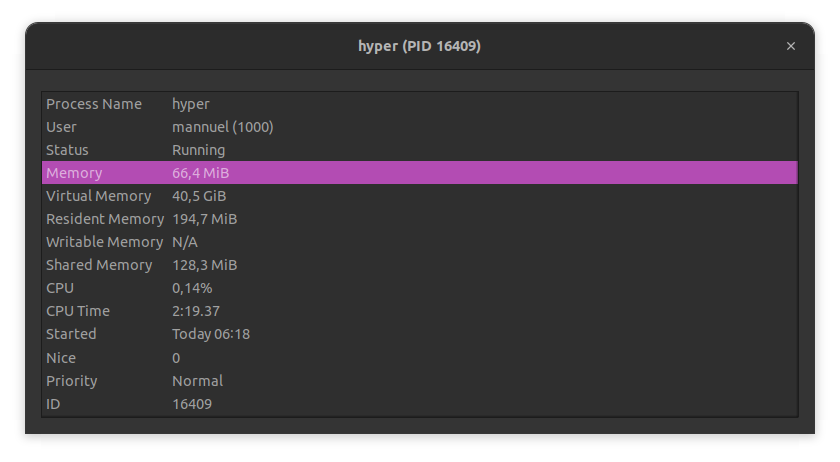Select the highlighted Memory row label
The image size is (840, 462).
point(74,173)
